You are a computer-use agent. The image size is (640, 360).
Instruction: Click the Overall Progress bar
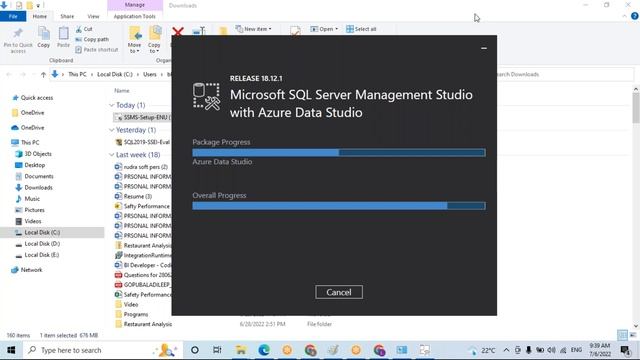[x=339, y=206]
